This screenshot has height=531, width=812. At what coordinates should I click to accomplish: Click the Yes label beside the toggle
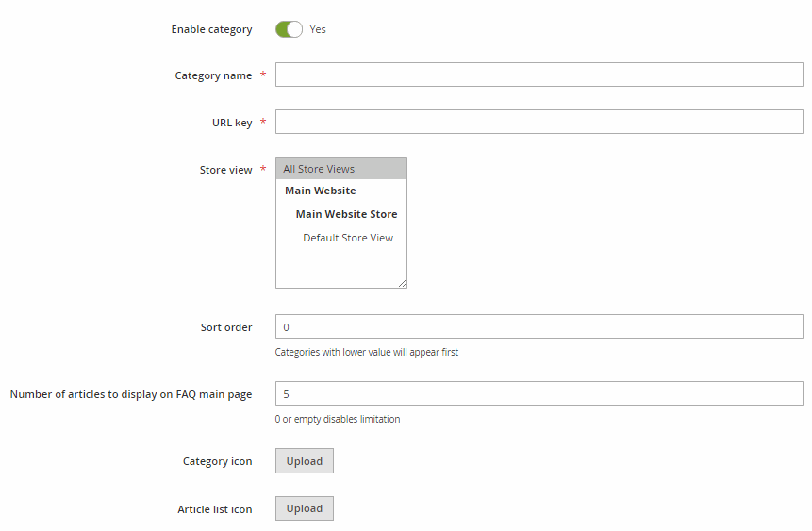tap(318, 29)
